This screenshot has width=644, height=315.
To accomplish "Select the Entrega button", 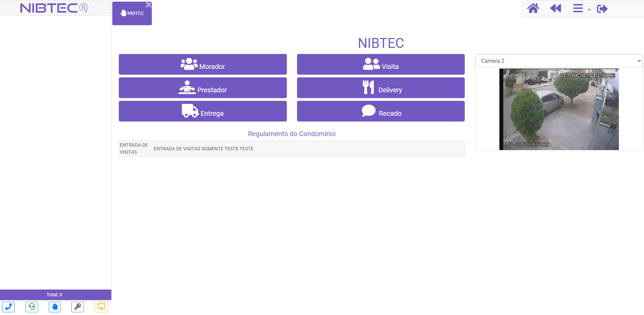I will pyautogui.click(x=203, y=111).
